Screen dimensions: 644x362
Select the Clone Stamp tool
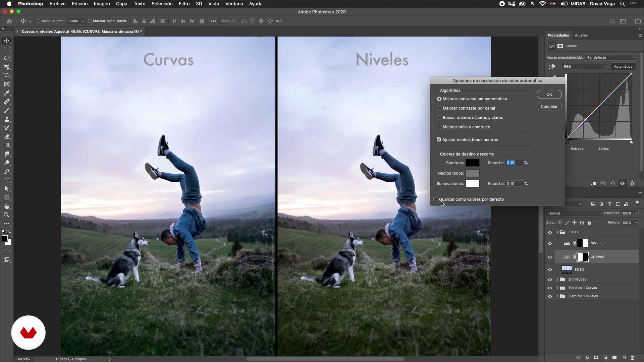pos(7,119)
